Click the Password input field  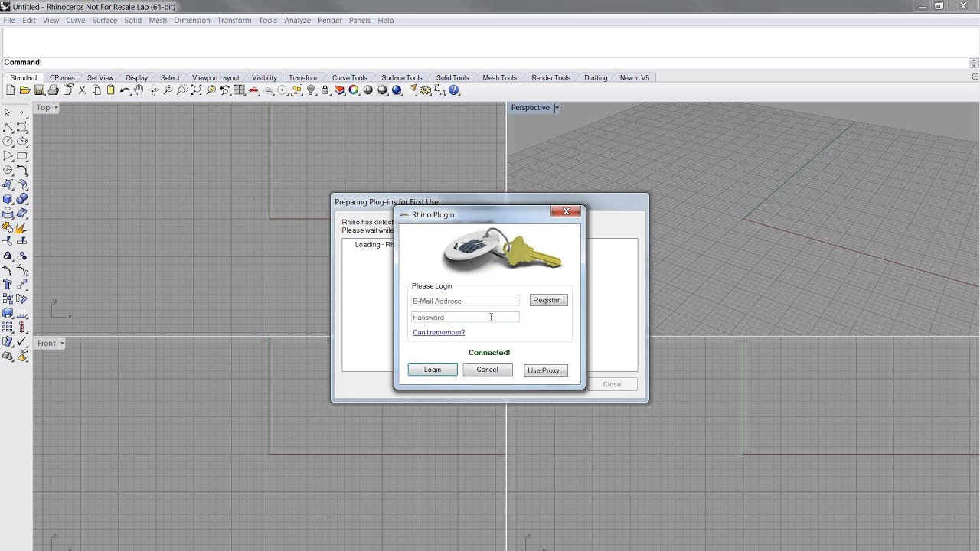click(x=465, y=317)
